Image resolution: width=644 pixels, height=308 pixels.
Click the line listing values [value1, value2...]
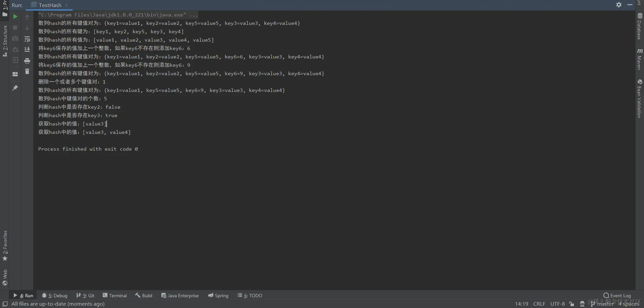[126, 40]
